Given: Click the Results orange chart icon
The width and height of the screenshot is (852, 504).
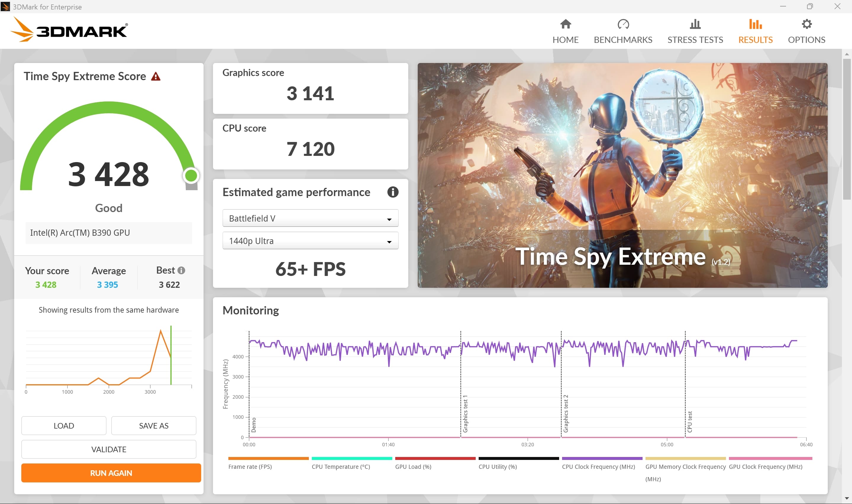Looking at the screenshot, I should click(x=755, y=24).
